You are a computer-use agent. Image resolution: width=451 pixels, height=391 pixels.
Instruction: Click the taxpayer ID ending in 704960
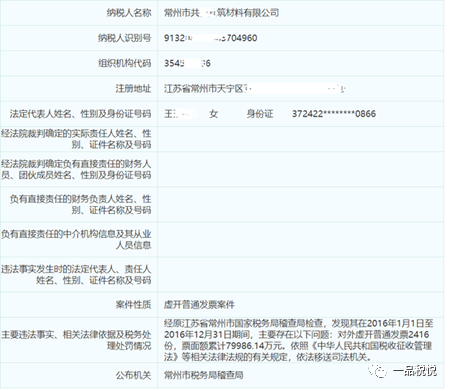[x=210, y=38]
